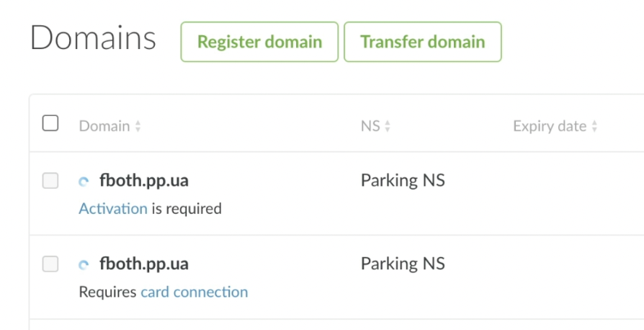Follow the Activation link
The height and width of the screenshot is (330, 644).
(113, 209)
